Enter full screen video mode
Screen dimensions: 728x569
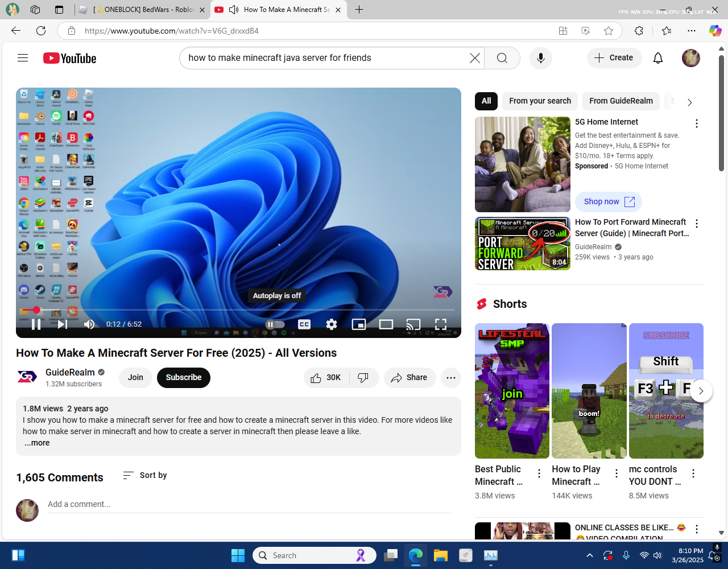pyautogui.click(x=441, y=324)
